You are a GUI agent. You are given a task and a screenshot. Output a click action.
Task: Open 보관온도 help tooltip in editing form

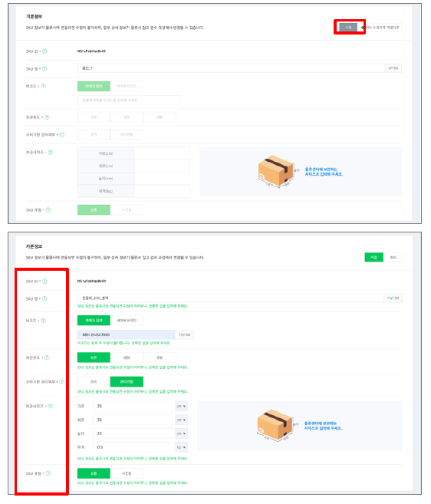(47, 357)
